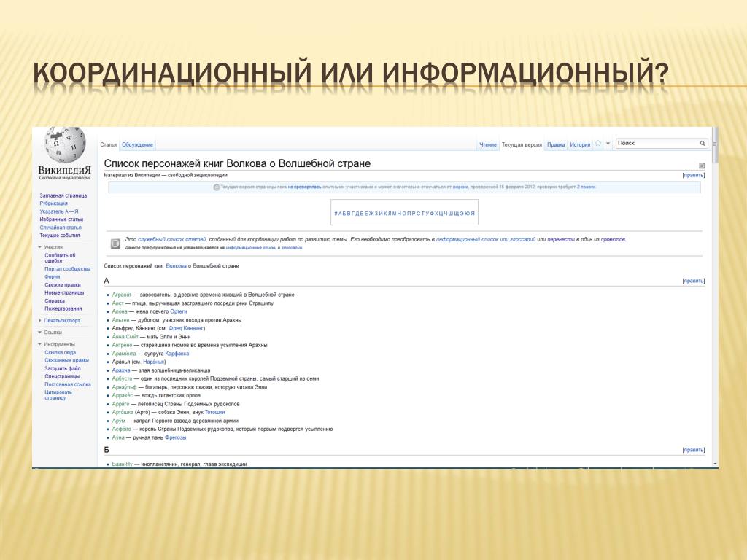Viewport: 747px width, 560px height.
Task: Open Постоянная ссылка link
Action: click(68, 384)
